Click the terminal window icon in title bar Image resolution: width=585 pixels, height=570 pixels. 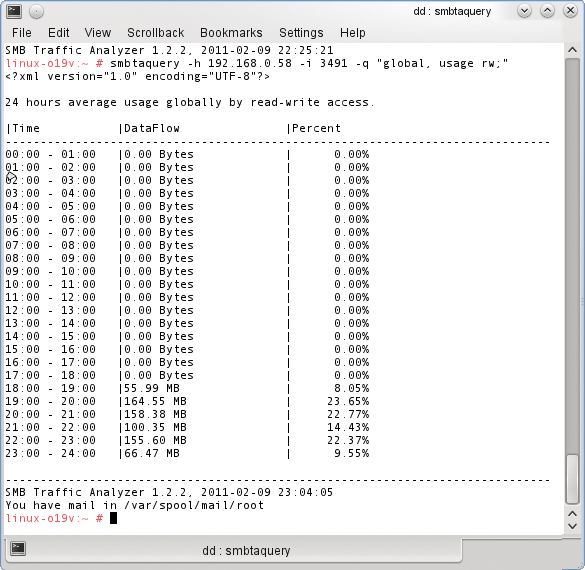[x=14, y=12]
